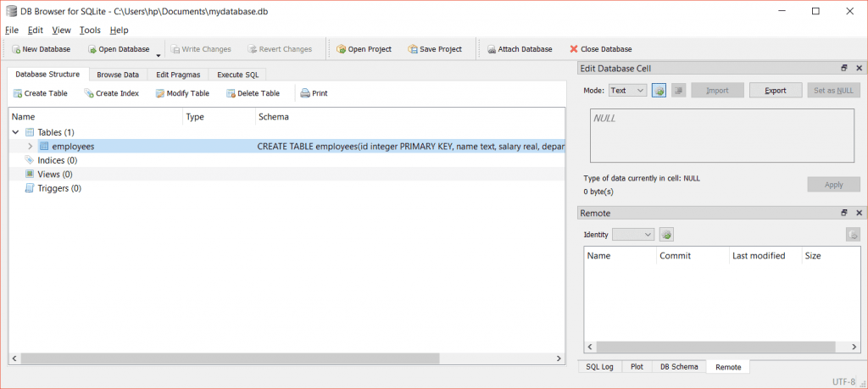Click the New Database toolbar icon
The height and width of the screenshot is (389, 868).
click(16, 49)
